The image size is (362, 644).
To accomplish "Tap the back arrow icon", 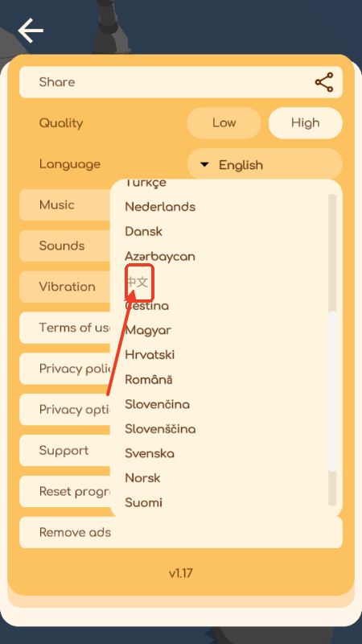I will (31, 31).
